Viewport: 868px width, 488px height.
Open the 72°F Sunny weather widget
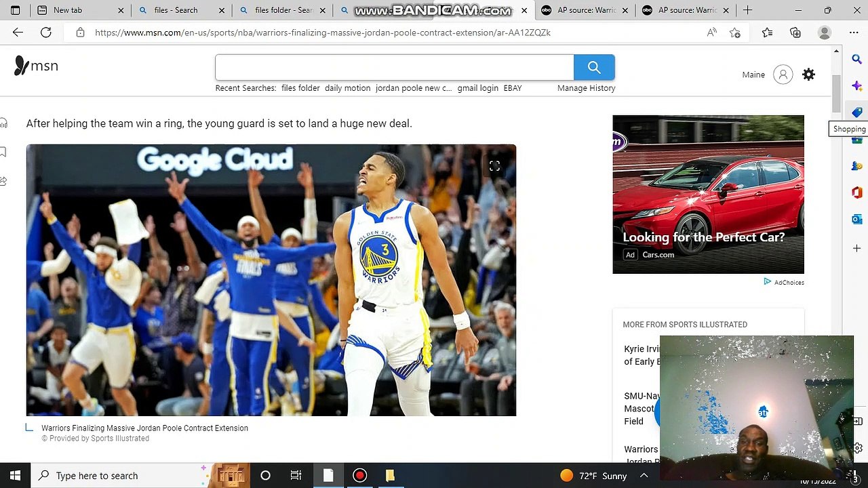tap(593, 476)
